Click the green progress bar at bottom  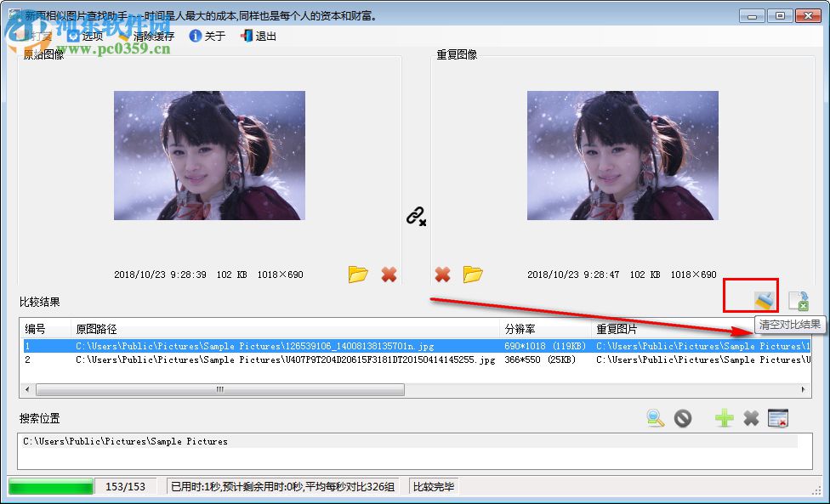51,486
